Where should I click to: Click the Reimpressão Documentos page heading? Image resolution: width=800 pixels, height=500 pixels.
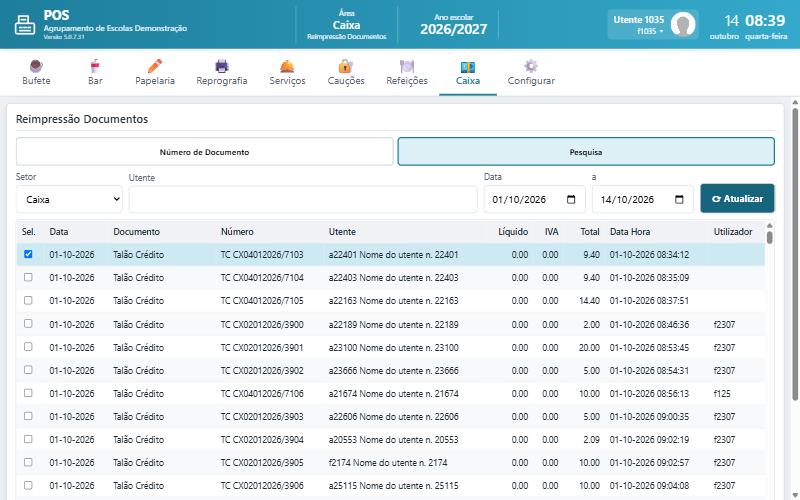pyautogui.click(x=82, y=119)
